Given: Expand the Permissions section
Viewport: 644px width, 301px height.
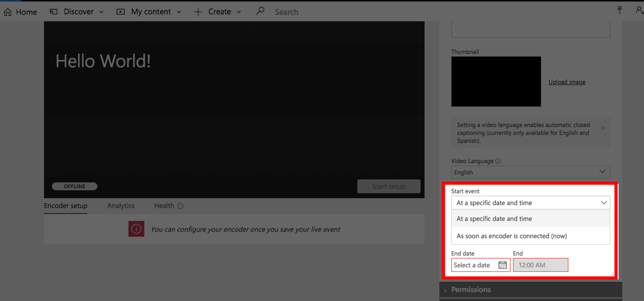Looking at the screenshot, I should pos(530,289).
